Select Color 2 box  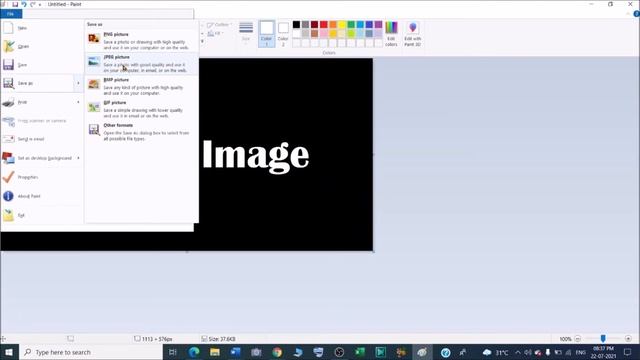(283, 34)
